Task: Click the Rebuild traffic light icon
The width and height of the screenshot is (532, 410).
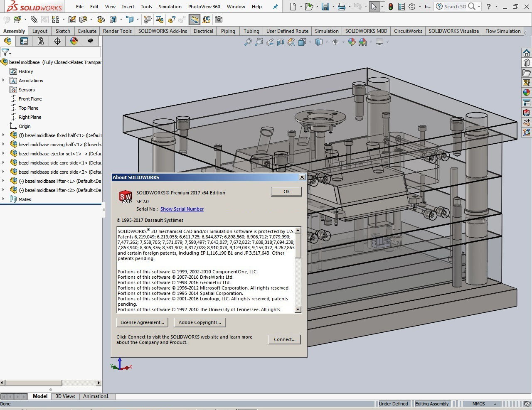Action: (391, 7)
